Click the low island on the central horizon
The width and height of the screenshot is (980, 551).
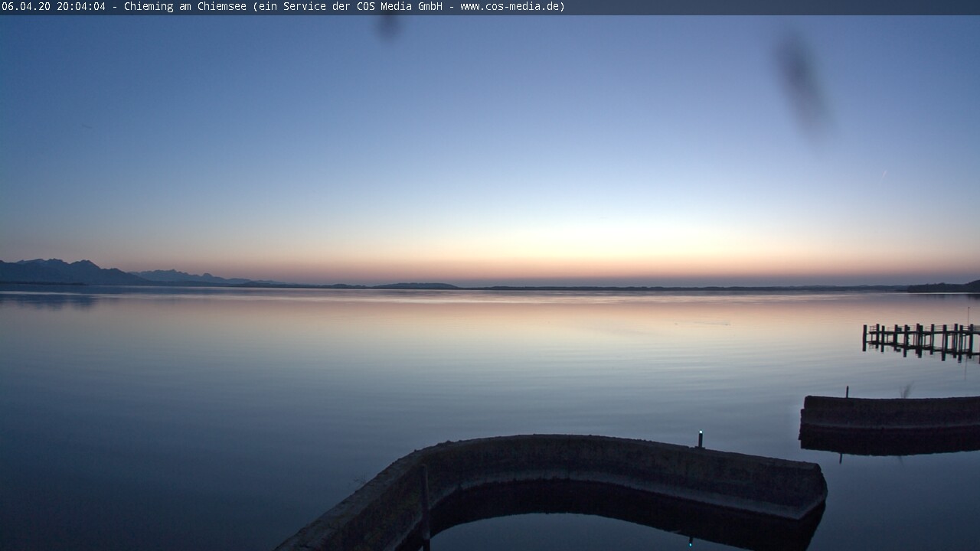[417, 286]
